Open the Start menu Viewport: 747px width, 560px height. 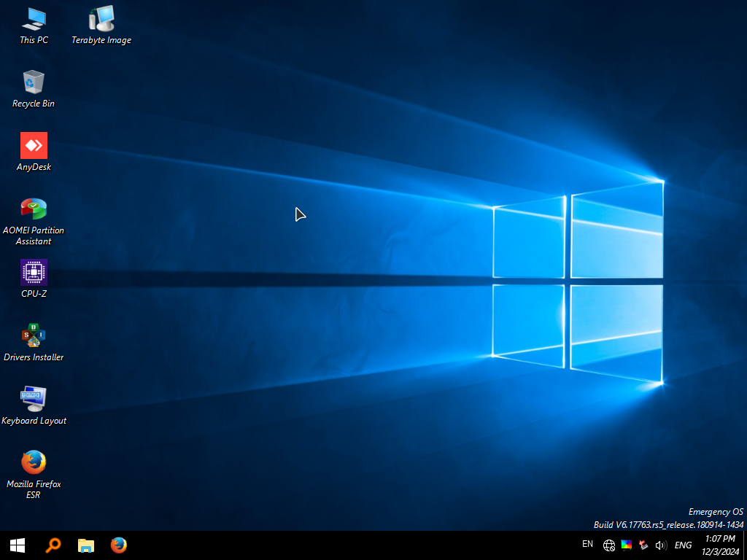pos(16,545)
